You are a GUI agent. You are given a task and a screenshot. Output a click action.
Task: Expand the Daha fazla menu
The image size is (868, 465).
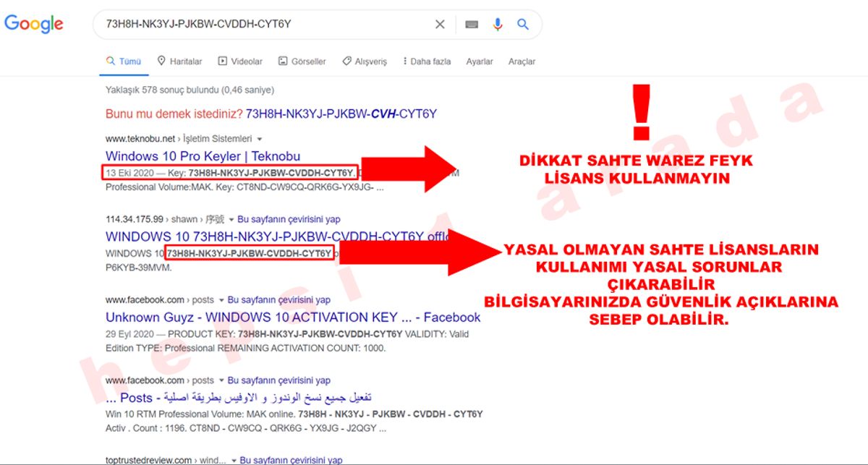(x=427, y=61)
